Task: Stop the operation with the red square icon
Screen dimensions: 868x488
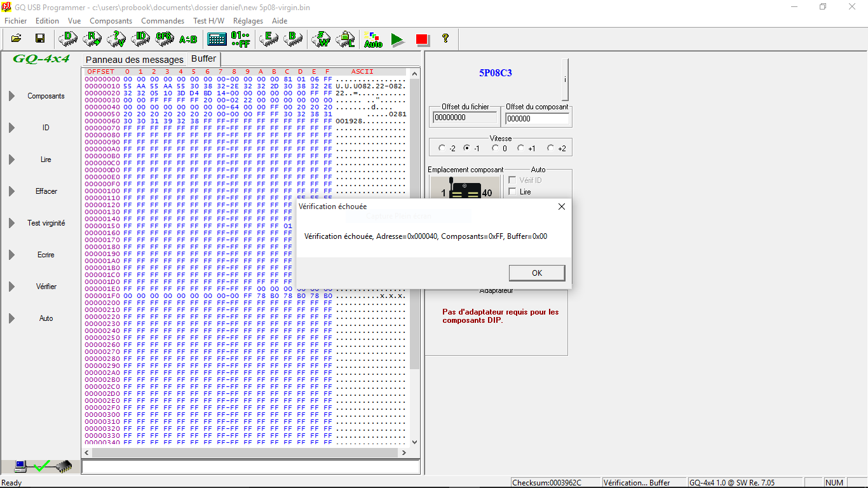Action: 422,39
